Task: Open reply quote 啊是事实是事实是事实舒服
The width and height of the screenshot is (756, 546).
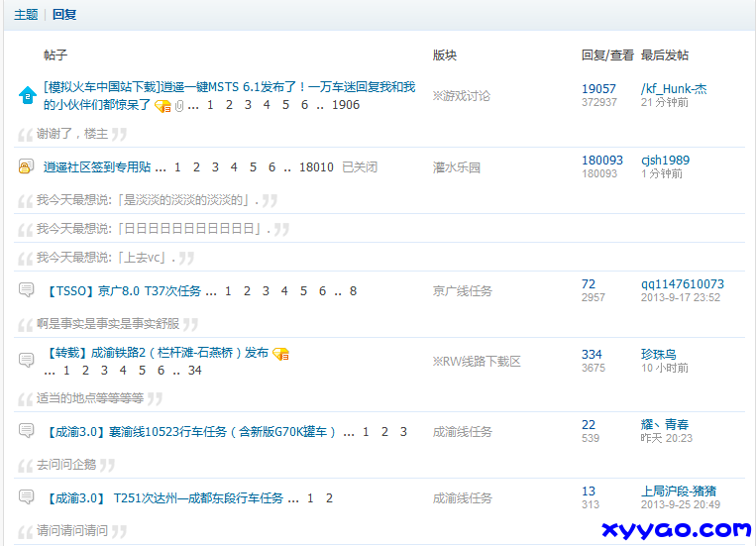Action: point(108,324)
